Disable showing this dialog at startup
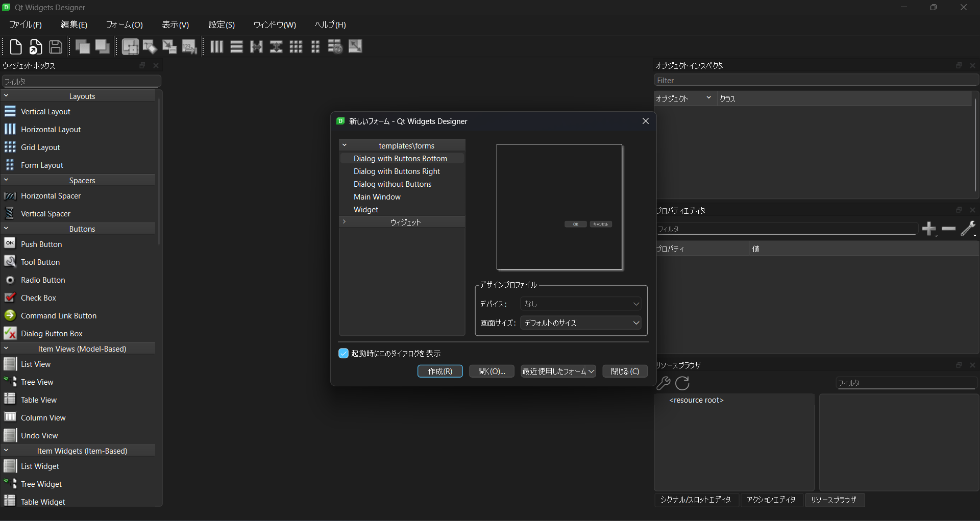Viewport: 980px width, 521px height. pos(342,353)
